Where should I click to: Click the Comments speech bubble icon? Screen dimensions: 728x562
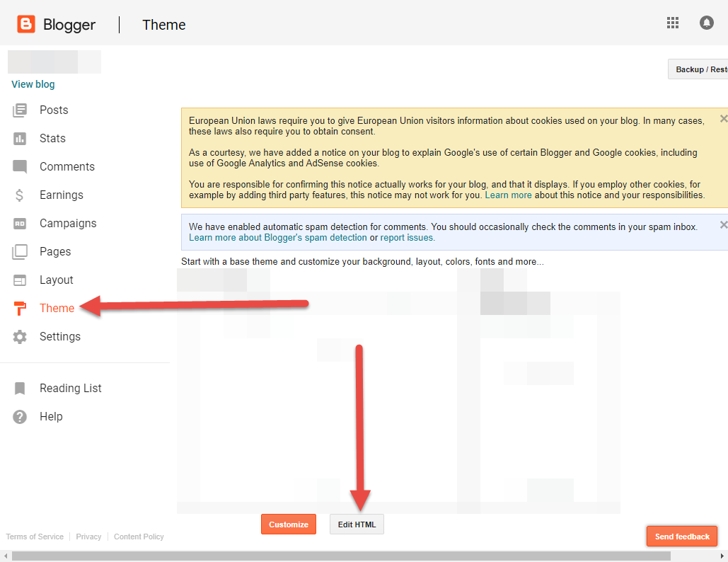[20, 167]
